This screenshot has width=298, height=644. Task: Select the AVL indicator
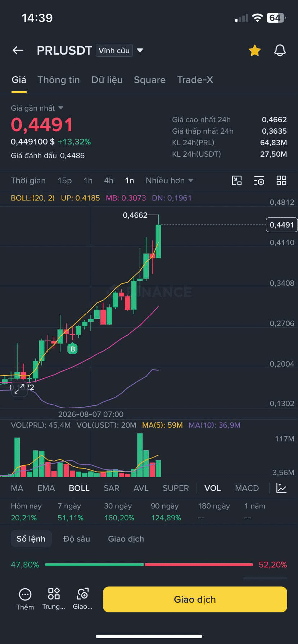coord(141,488)
